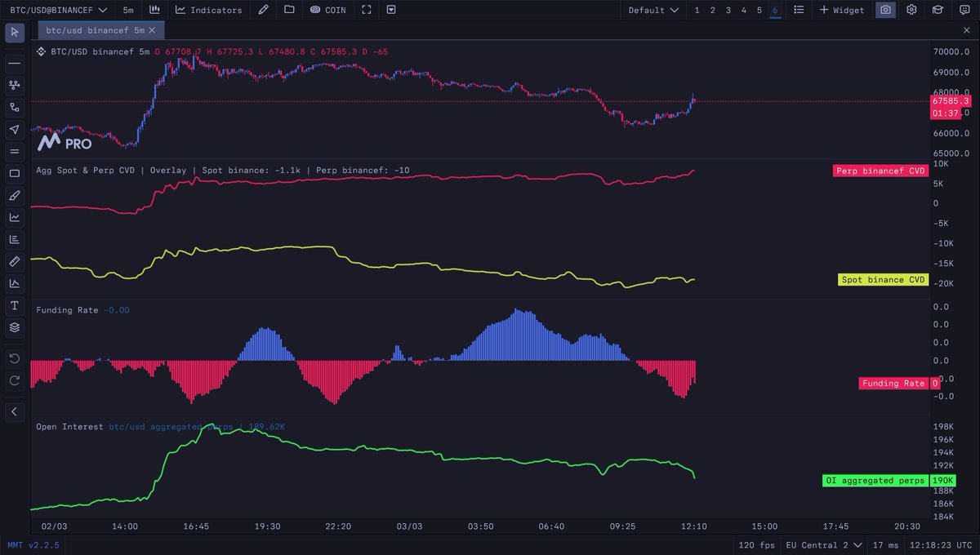Open the tutorials graduation cap icon

(x=938, y=10)
